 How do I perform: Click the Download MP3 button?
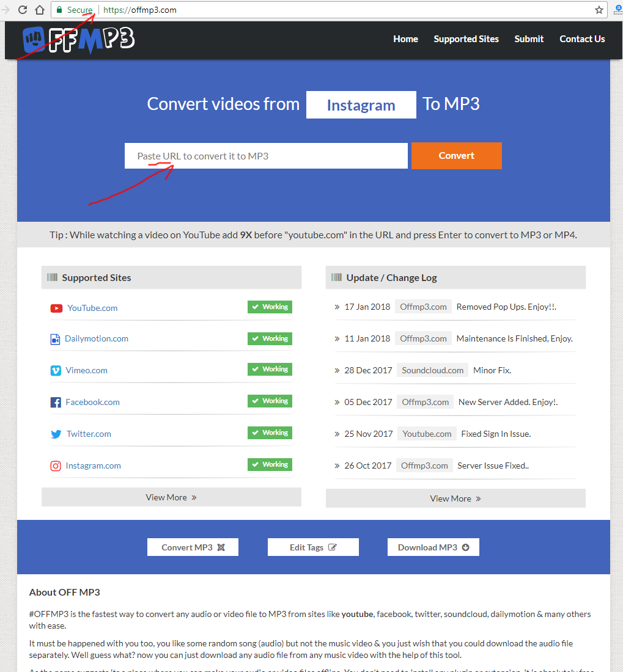coord(433,547)
